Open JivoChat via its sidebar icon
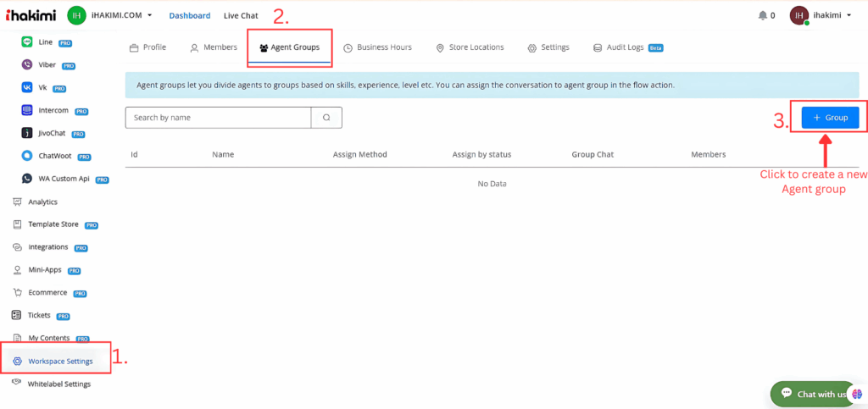 (27, 133)
